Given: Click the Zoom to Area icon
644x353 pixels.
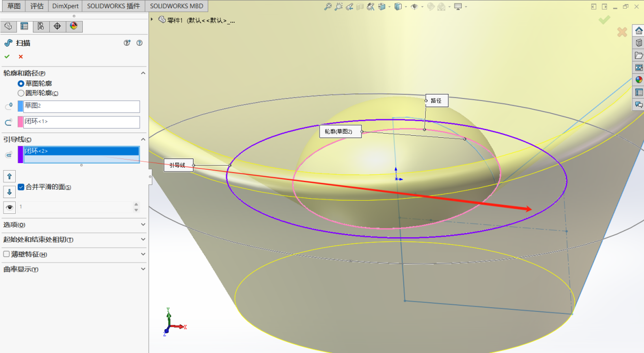Looking at the screenshot, I should 339,7.
